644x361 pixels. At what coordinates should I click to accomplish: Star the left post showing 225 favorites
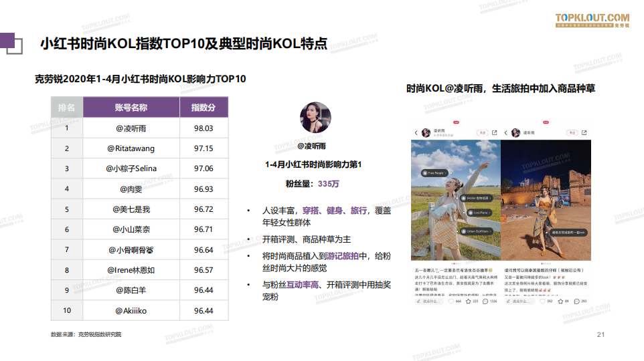468,301
